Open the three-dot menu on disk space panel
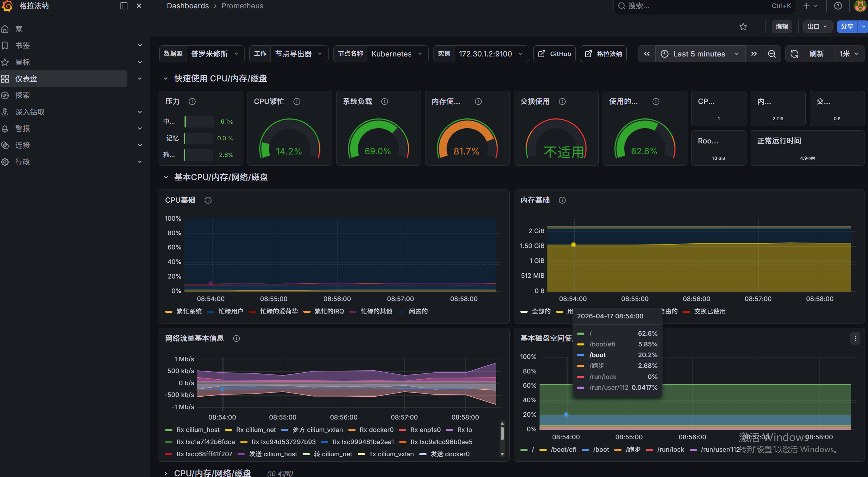The height and width of the screenshot is (477, 868). click(855, 338)
